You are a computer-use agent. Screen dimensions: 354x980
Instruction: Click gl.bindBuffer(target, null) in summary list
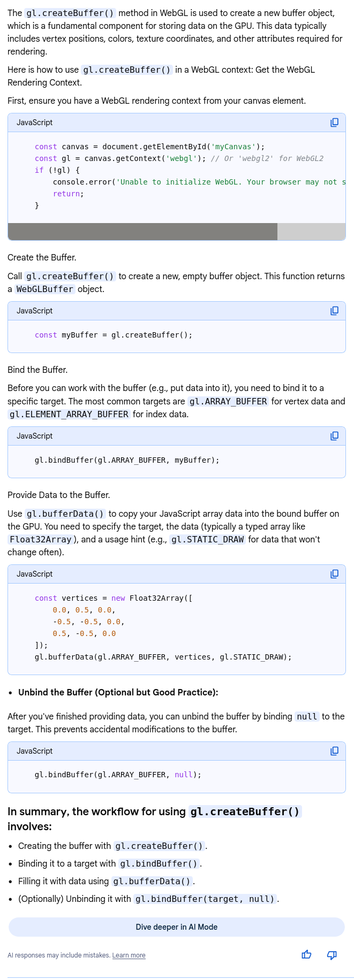pyautogui.click(x=206, y=899)
